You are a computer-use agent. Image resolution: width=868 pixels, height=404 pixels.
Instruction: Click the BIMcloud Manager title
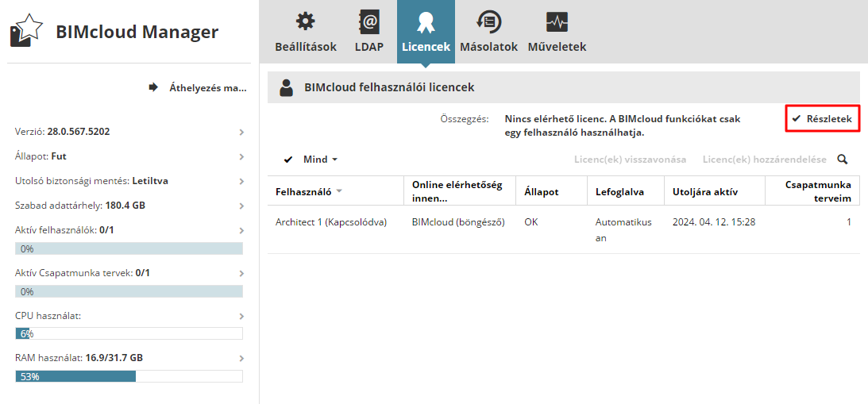tap(137, 32)
